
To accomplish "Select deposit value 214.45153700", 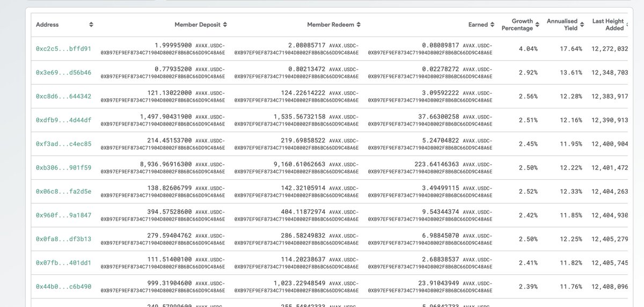I will click(169, 141).
